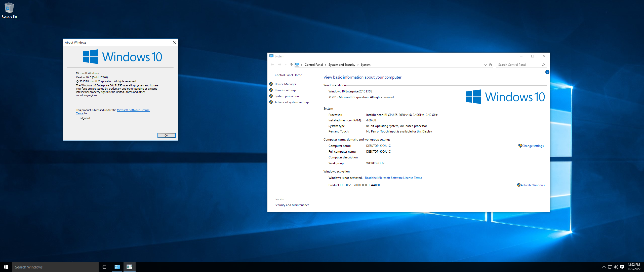Select Windows 10 Enterprise 2015 LTSB edition text
644x272 pixels.
coord(350,91)
